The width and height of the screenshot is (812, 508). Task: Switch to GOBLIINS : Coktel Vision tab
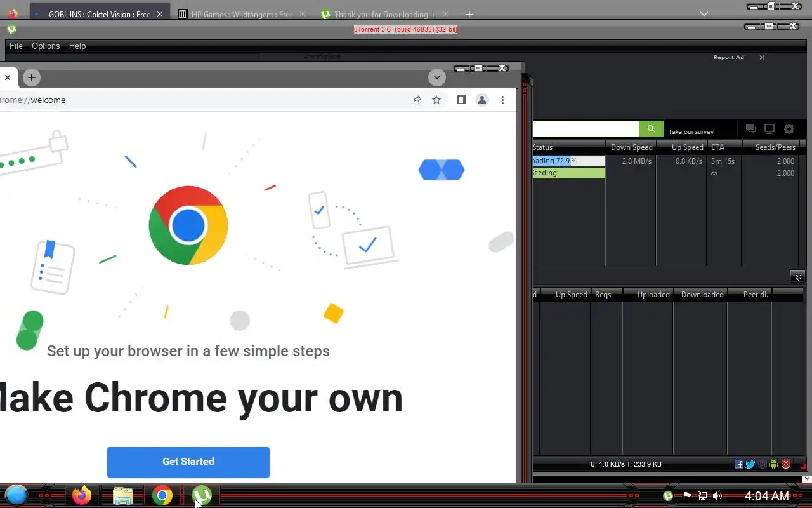point(100,14)
